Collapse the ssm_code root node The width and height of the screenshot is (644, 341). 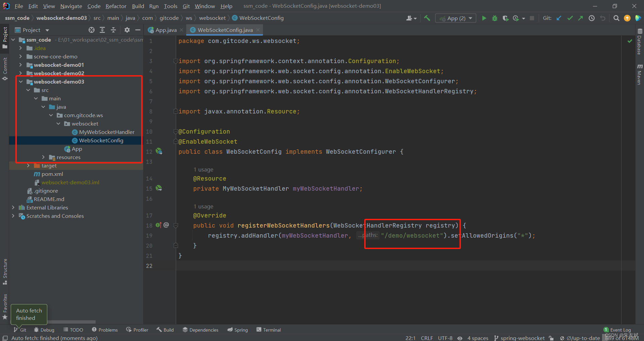click(13, 40)
